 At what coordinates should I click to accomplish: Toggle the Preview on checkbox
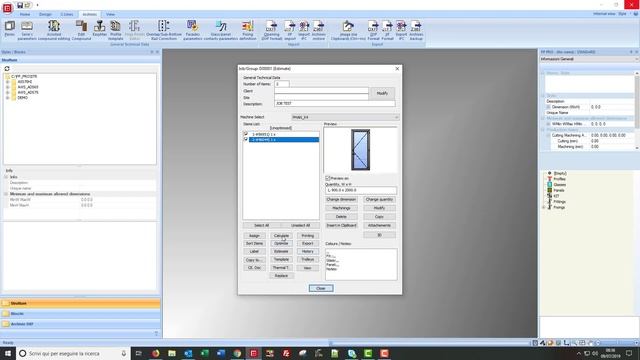pos(328,178)
